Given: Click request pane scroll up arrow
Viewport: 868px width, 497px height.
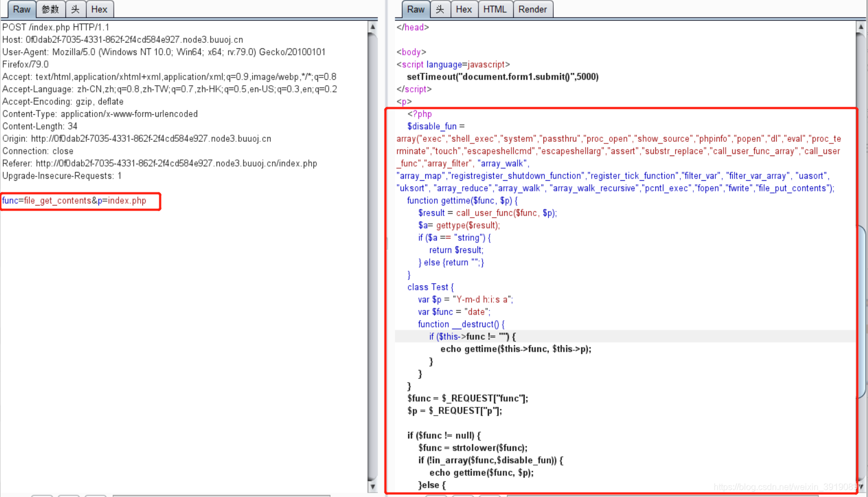Looking at the screenshot, I should 372,27.
